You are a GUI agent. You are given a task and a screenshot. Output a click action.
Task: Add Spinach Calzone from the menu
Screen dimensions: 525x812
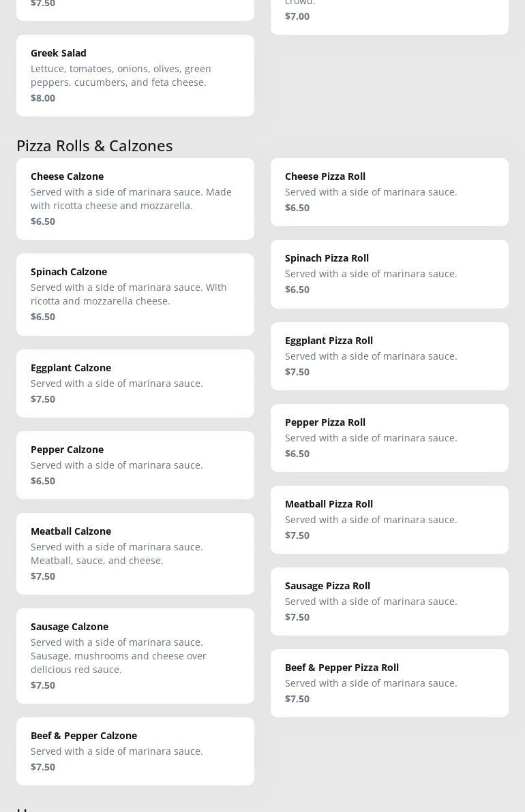[135, 294]
